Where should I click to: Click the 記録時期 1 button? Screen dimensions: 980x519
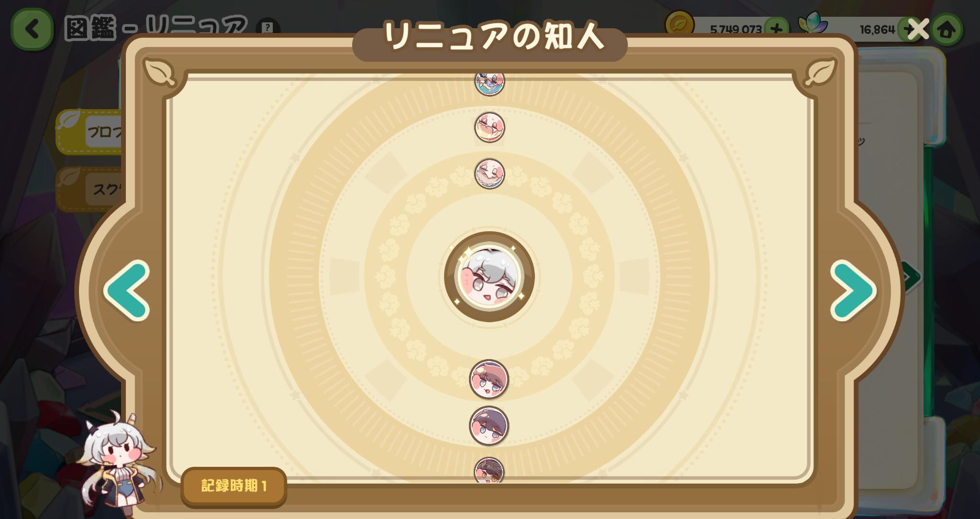point(234,486)
